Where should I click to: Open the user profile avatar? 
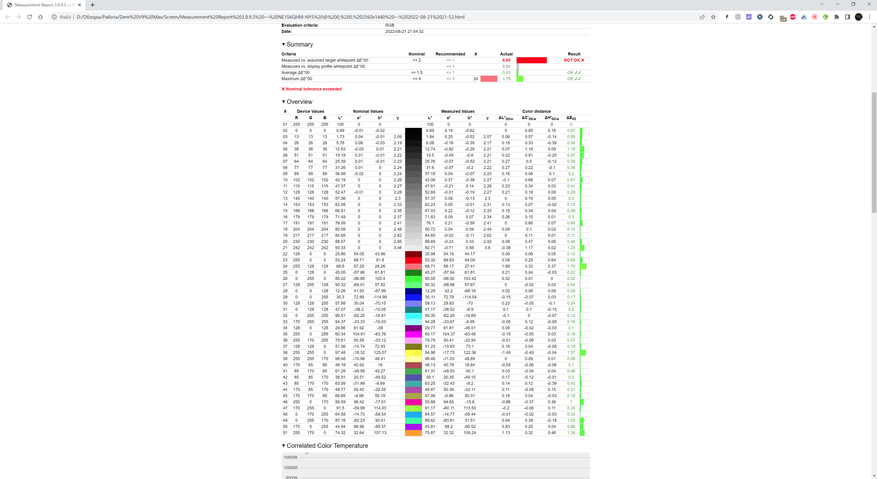pos(859,17)
